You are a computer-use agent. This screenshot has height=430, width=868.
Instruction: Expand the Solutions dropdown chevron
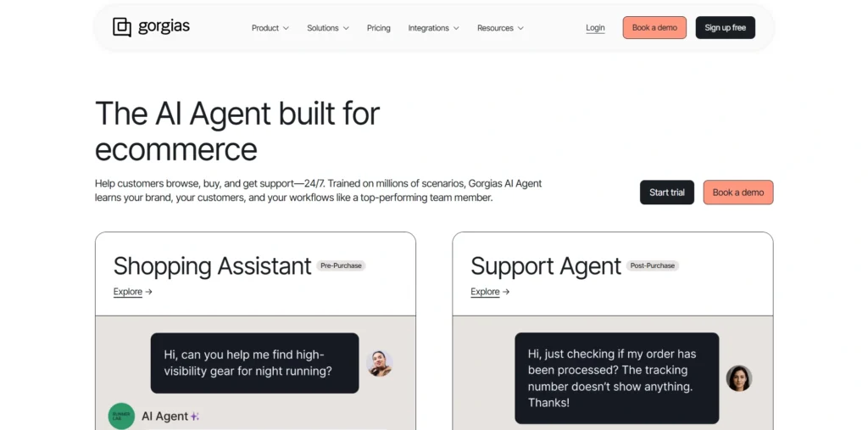[346, 28]
